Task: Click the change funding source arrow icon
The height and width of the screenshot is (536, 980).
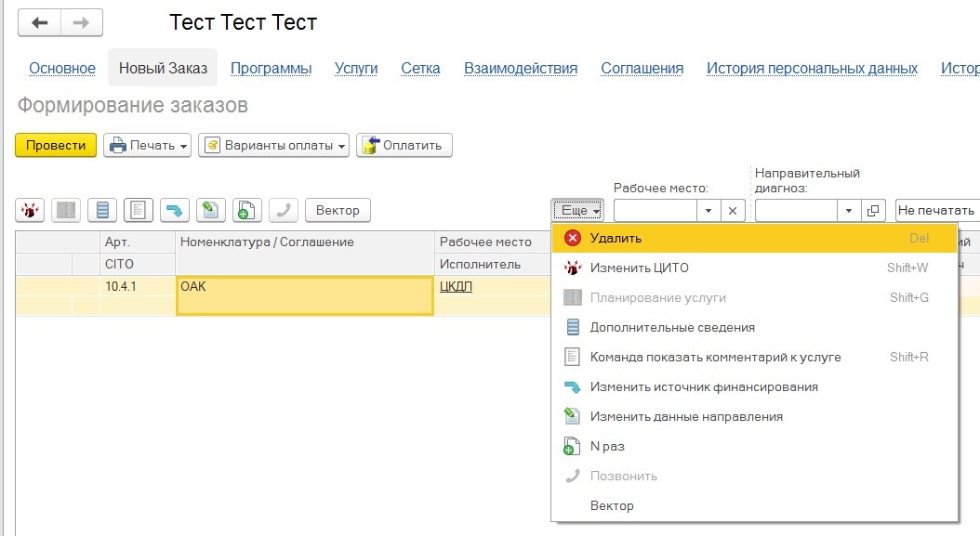Action: (x=175, y=211)
